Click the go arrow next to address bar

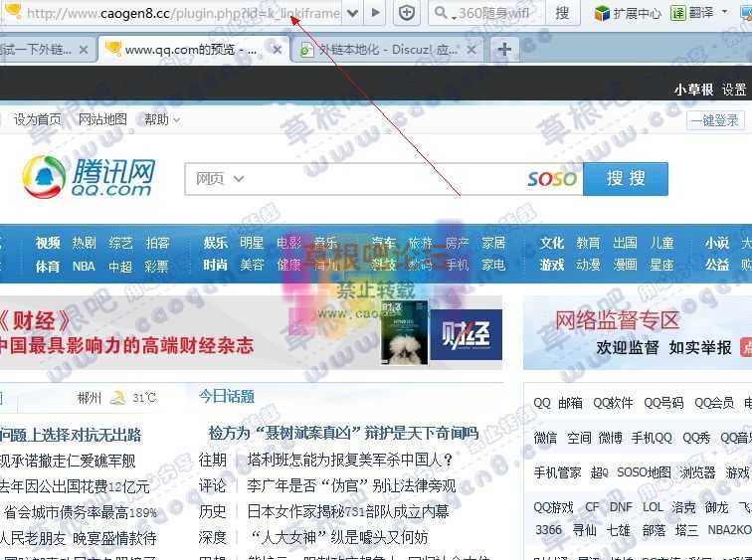point(375,13)
